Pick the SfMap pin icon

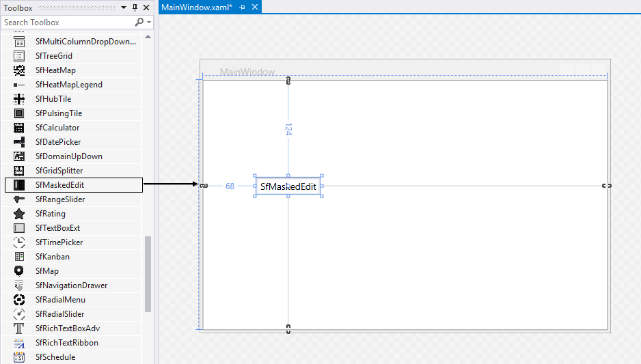19,271
